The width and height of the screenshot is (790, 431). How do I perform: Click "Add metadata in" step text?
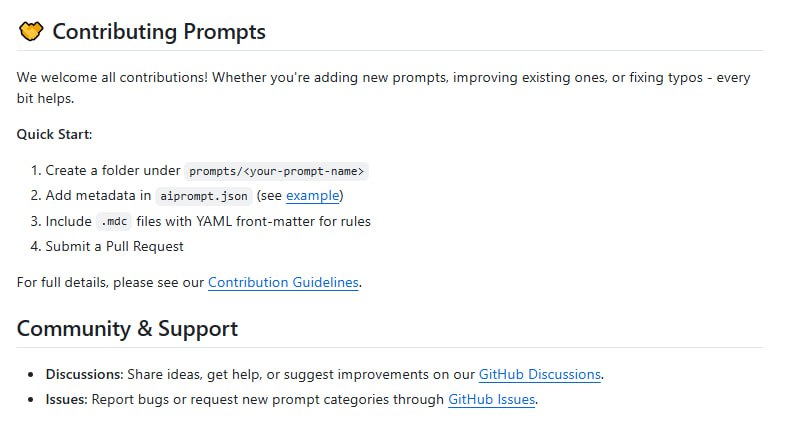(x=98, y=196)
